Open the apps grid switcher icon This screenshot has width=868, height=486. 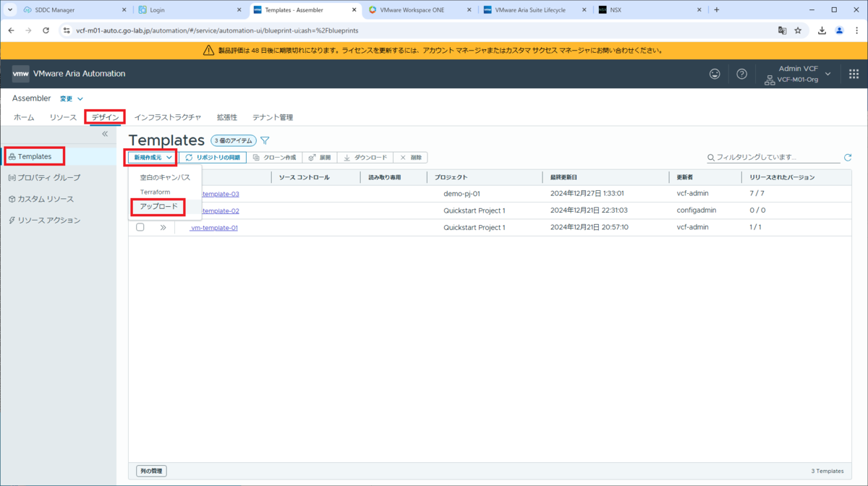click(x=854, y=74)
